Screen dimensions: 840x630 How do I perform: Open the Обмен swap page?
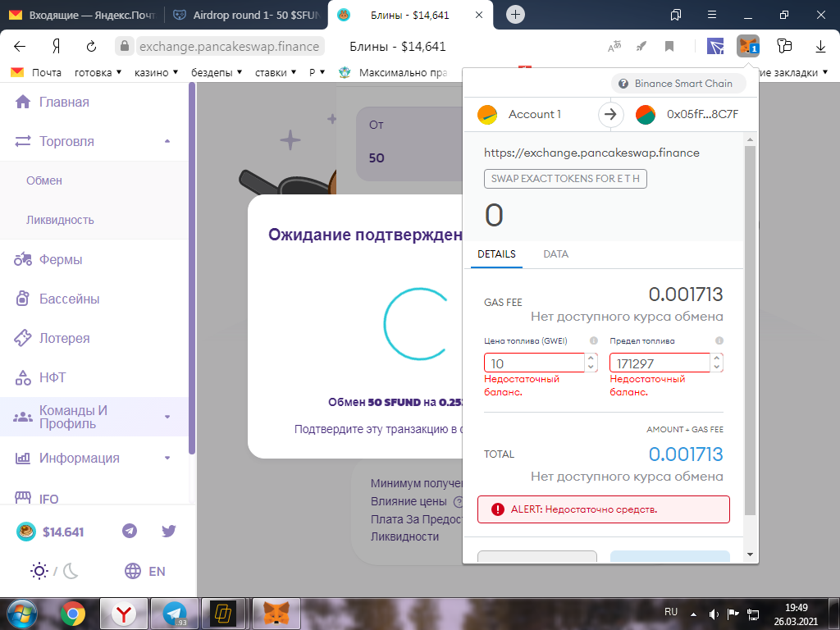point(44,180)
